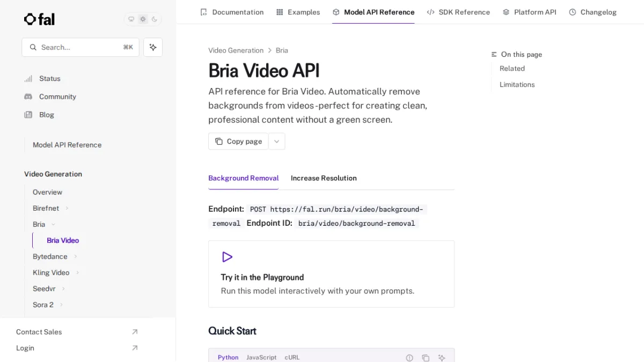The image size is (644, 362).
Task: Expand the Birefnet chevron in sidebar
Action: point(67,208)
